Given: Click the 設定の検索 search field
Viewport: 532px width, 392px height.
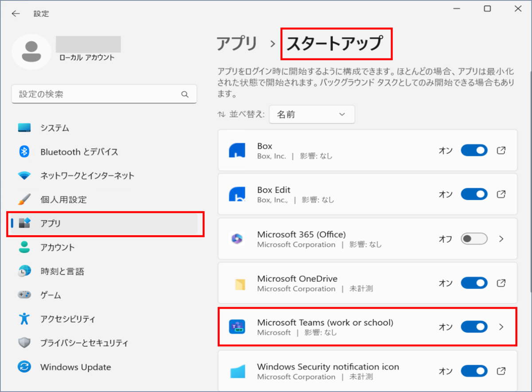Looking at the screenshot, I should pos(104,94).
